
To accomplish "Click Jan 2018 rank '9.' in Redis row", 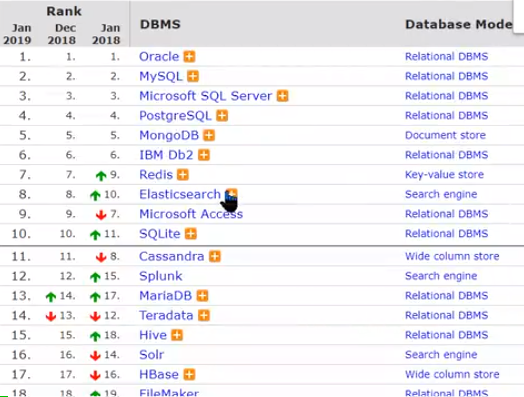I will click(115, 174).
